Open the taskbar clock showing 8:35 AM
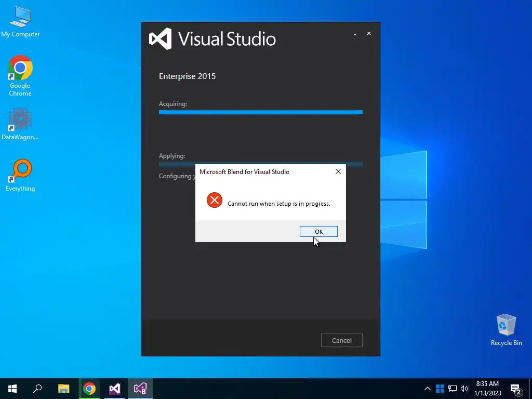 (x=487, y=389)
